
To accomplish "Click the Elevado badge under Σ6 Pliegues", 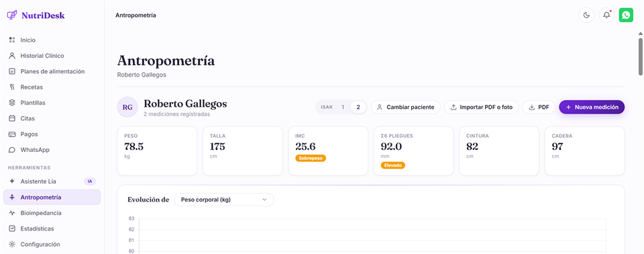I will coord(393,165).
